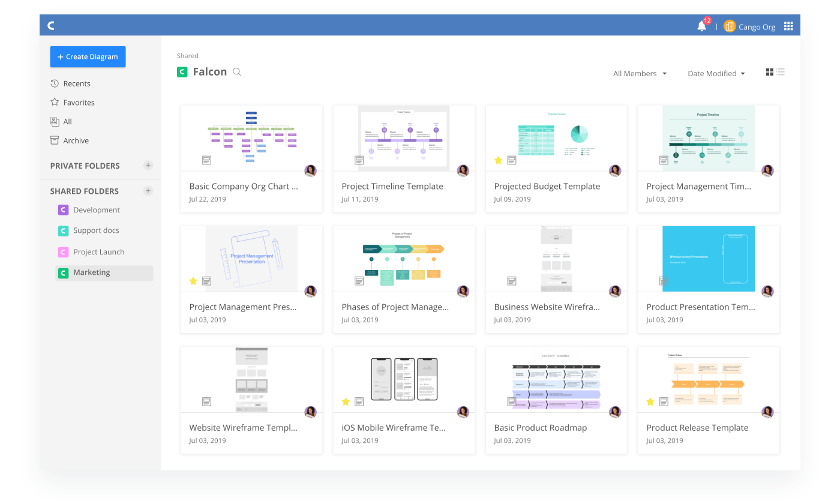Click the sheet icon on Project Timeline Template
This screenshot has width=840, height=504.
pyautogui.click(x=359, y=160)
